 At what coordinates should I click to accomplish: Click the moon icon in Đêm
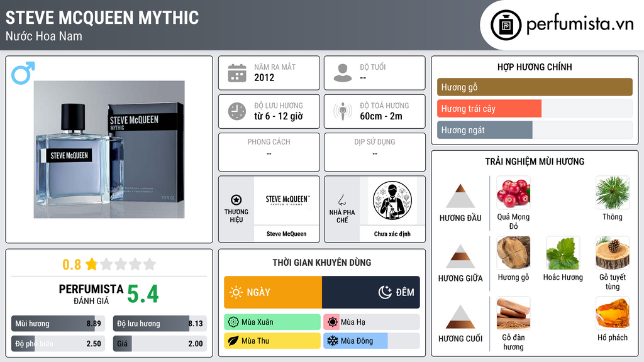pos(385,292)
